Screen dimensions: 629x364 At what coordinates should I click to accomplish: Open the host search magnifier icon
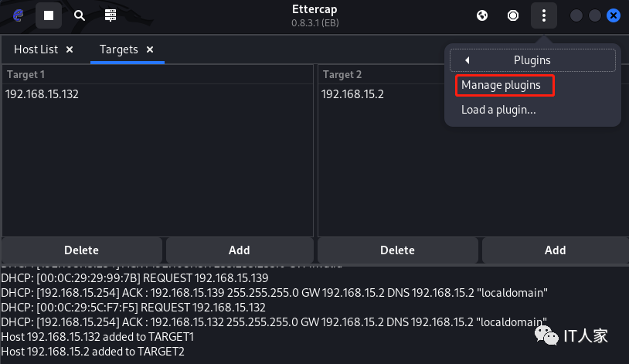[x=80, y=15]
